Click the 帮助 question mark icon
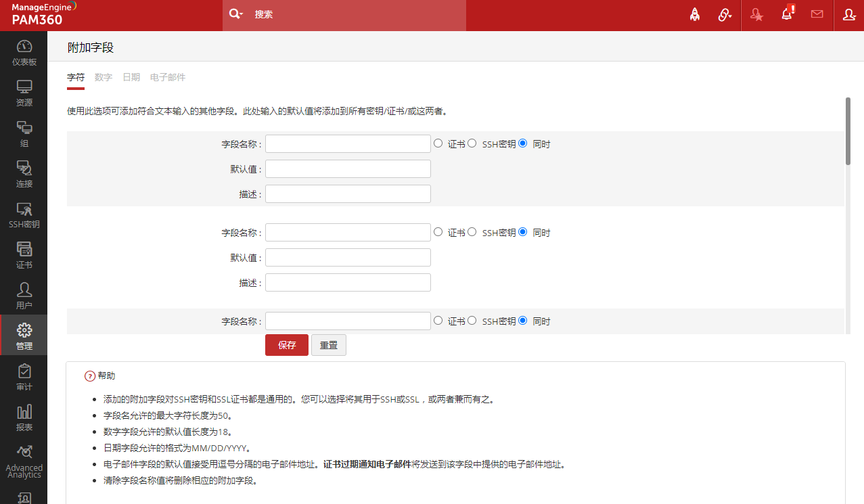Screen dimensions: 864x504 [x=89, y=376]
